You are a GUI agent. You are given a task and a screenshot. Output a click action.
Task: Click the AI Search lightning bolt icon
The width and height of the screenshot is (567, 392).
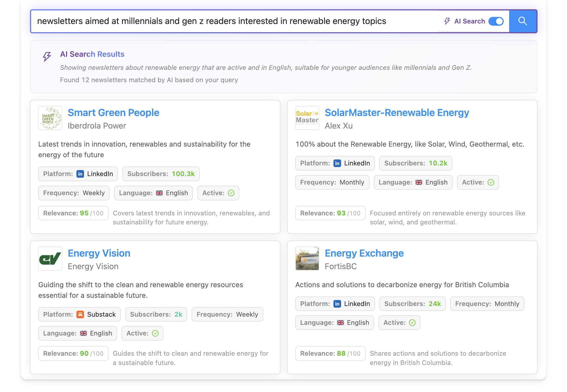[x=447, y=21]
